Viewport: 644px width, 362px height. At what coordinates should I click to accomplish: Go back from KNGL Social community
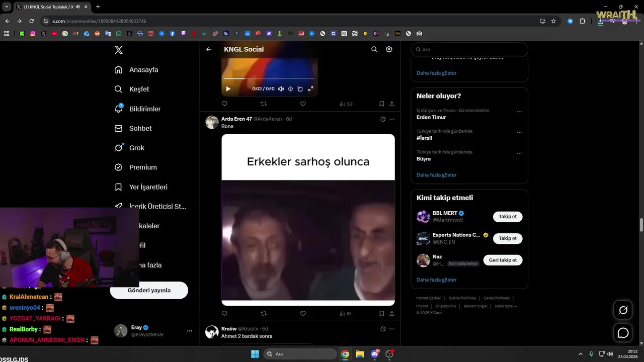209,49
